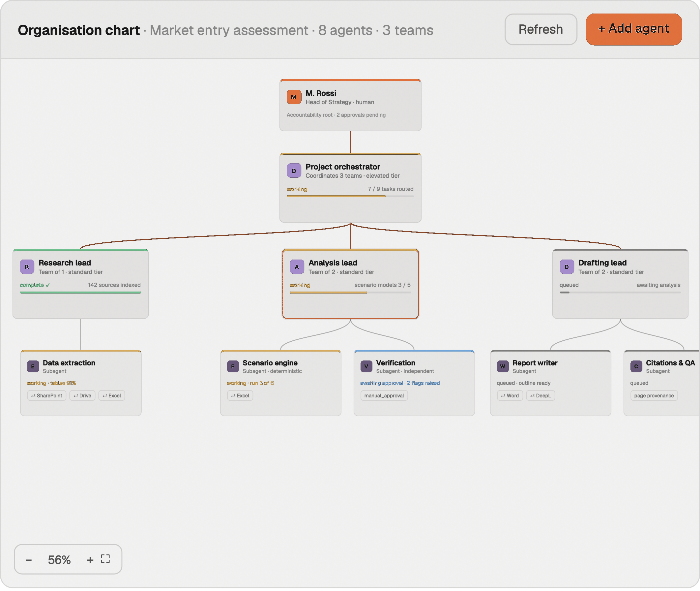
Task: Click the Analysis lead progress bar
Action: coord(350,293)
